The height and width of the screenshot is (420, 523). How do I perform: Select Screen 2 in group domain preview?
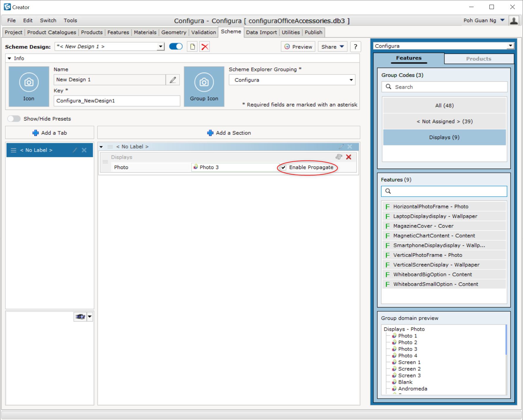(409, 369)
